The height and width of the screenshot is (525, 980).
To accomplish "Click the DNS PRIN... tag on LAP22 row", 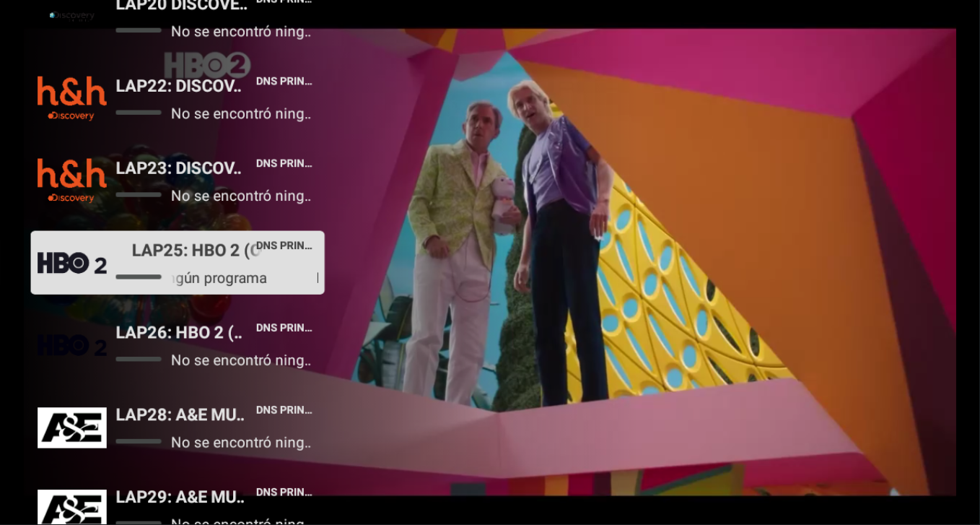I will coord(284,81).
